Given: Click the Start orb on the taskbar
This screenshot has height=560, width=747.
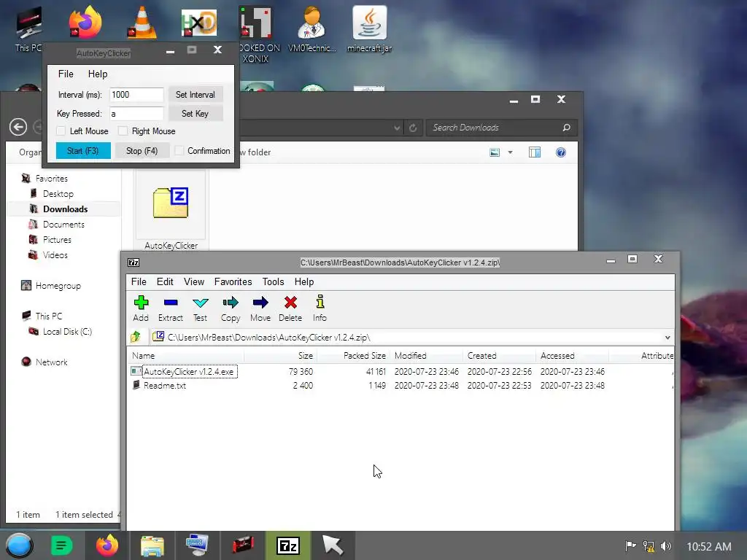Looking at the screenshot, I should tap(19, 545).
